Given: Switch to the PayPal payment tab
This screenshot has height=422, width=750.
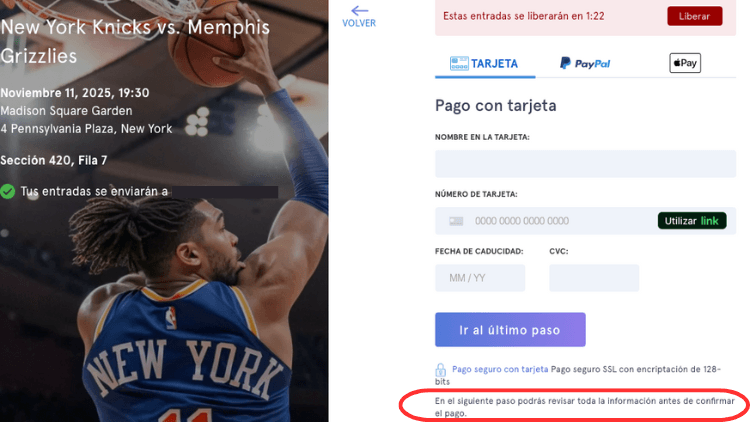Looking at the screenshot, I should 585,64.
